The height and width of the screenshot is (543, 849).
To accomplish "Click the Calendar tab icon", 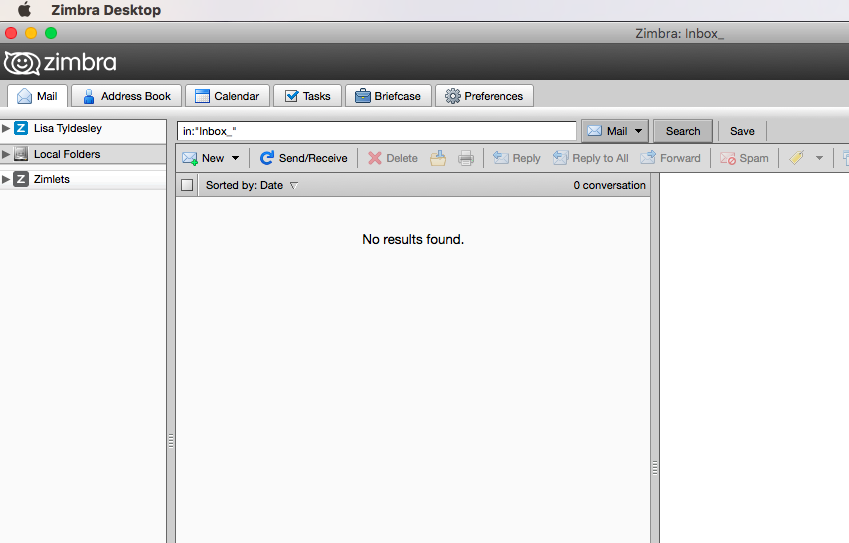I will click(202, 96).
